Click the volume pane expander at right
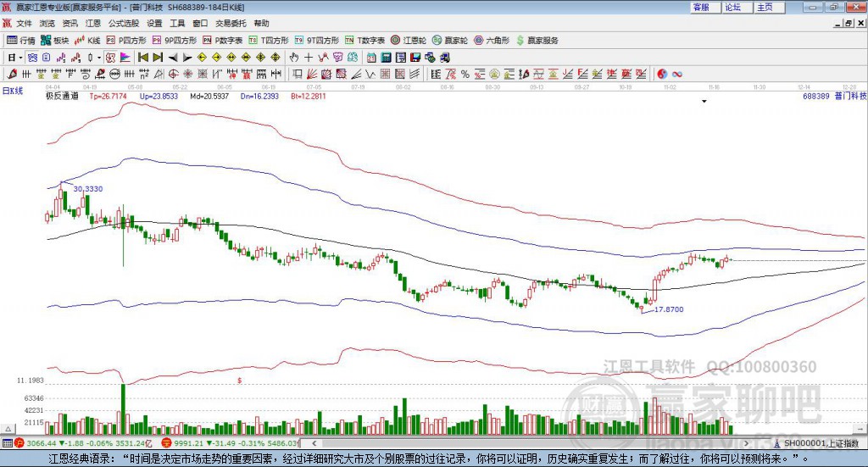The height and width of the screenshot is (467, 868). tap(860, 429)
